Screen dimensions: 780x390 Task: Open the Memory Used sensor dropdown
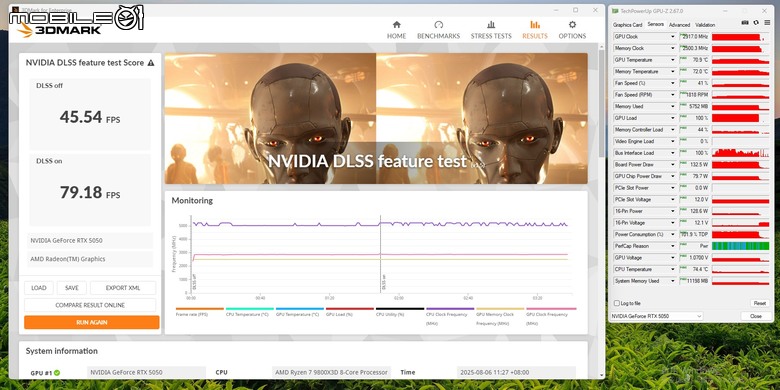[673, 106]
